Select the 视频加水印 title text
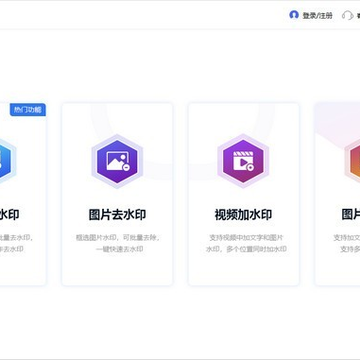Viewport: 360px width, 360px height. tap(243, 215)
